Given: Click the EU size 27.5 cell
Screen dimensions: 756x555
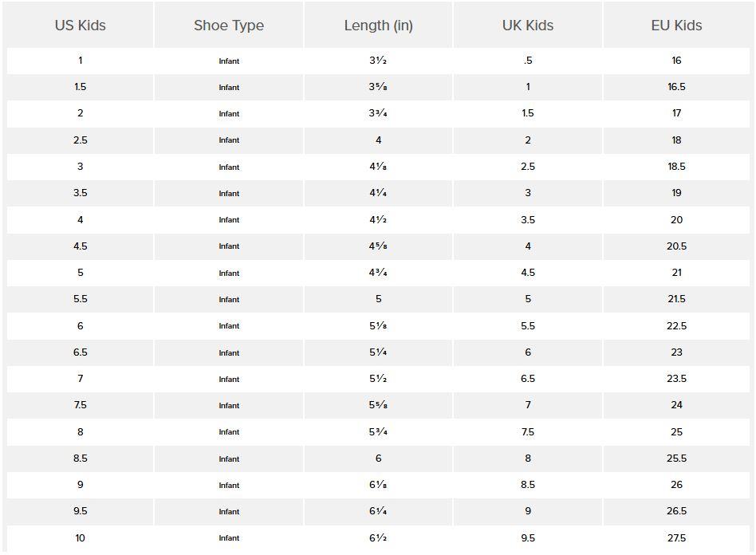Looking at the screenshot, I should (676, 538).
